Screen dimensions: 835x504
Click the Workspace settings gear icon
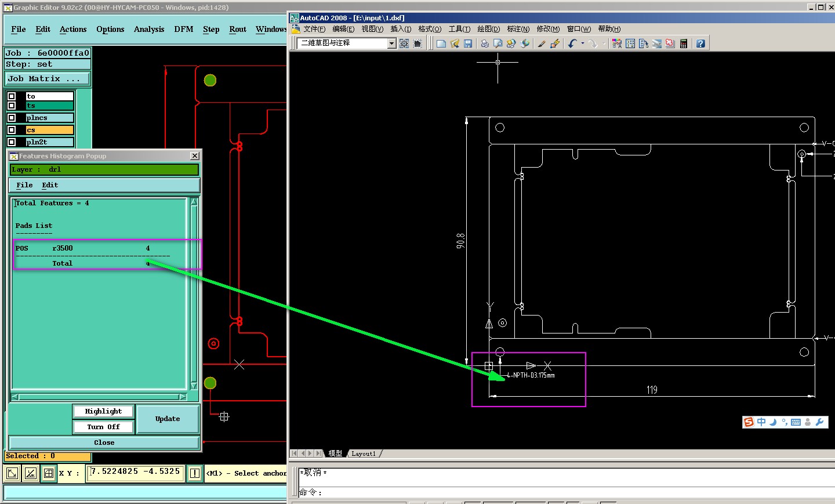click(404, 43)
